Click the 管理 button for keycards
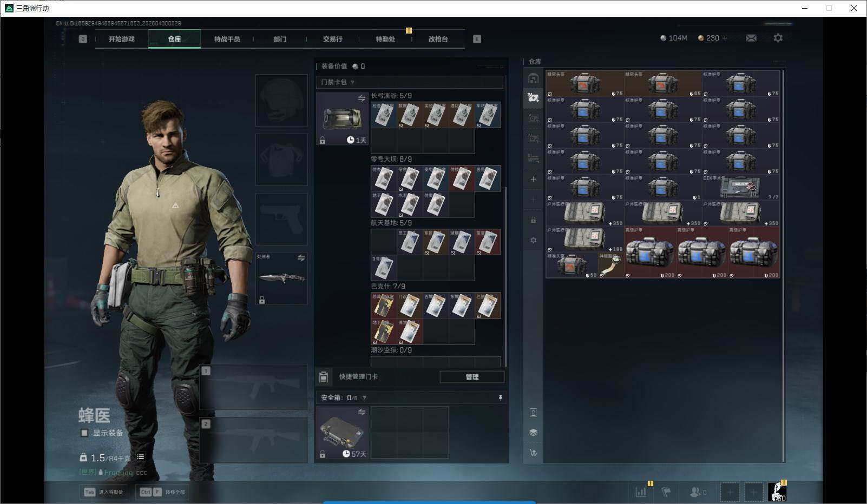Viewport: 867px width, 504px height. [472, 377]
